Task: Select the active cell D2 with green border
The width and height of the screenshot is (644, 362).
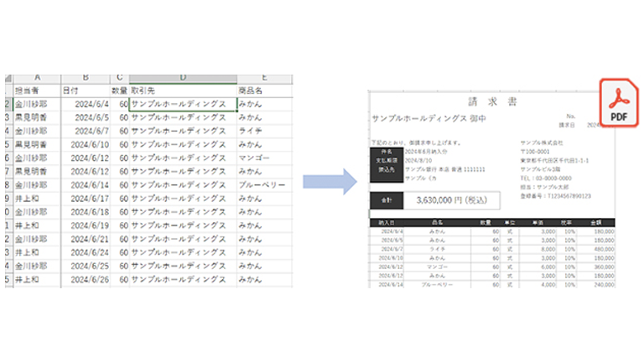Action: (182, 104)
